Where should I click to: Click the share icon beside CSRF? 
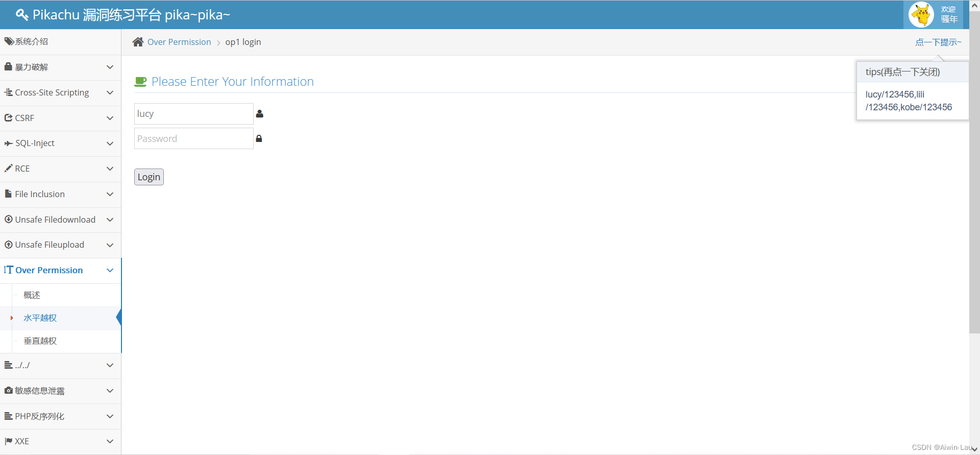pyautogui.click(x=8, y=118)
